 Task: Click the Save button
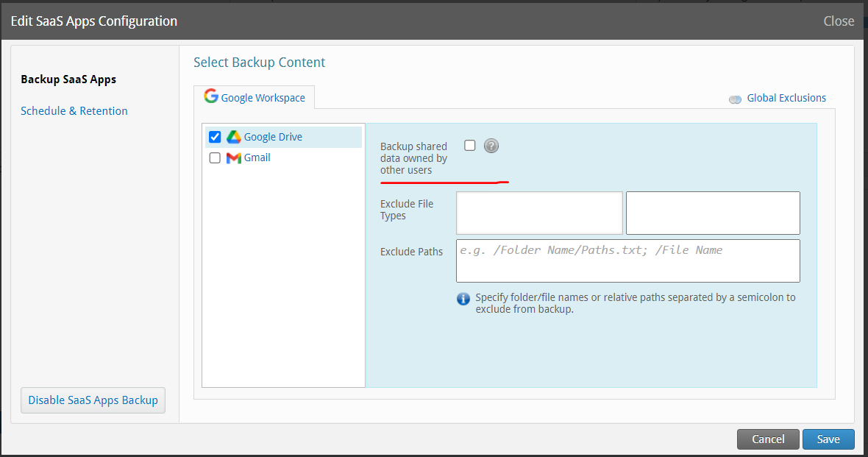[828, 439]
